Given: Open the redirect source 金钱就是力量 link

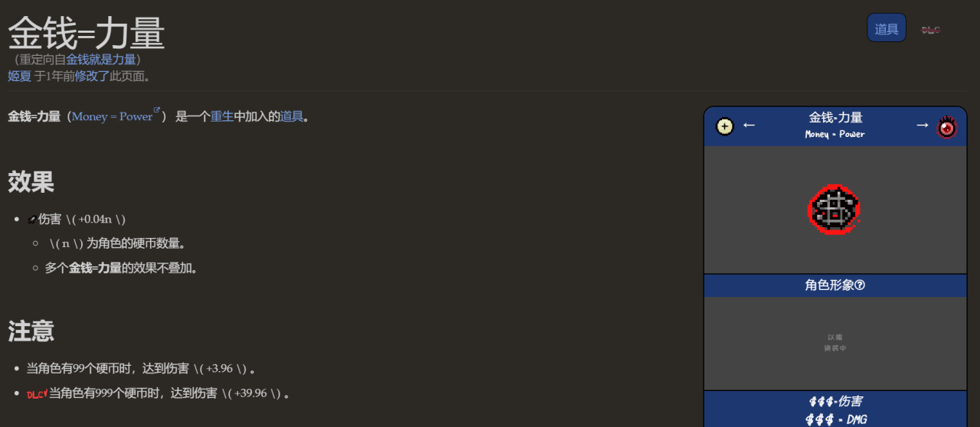Looking at the screenshot, I should click(100, 60).
